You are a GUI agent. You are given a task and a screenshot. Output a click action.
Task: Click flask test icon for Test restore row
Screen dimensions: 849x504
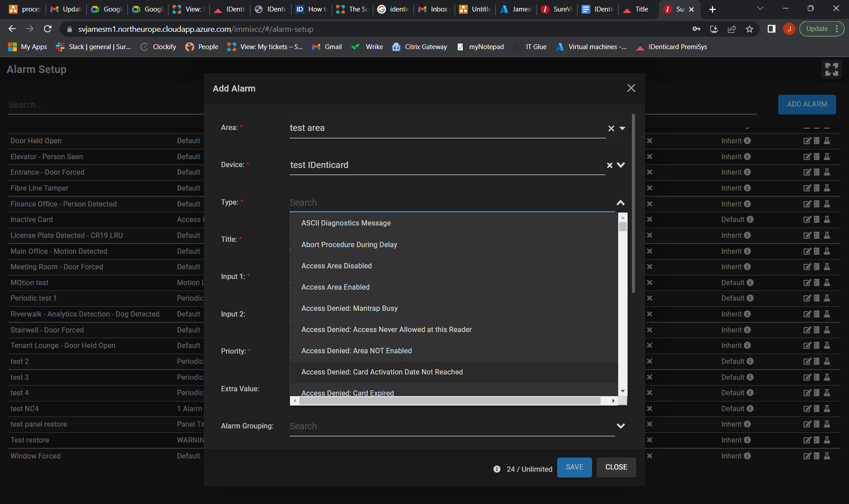827,440
